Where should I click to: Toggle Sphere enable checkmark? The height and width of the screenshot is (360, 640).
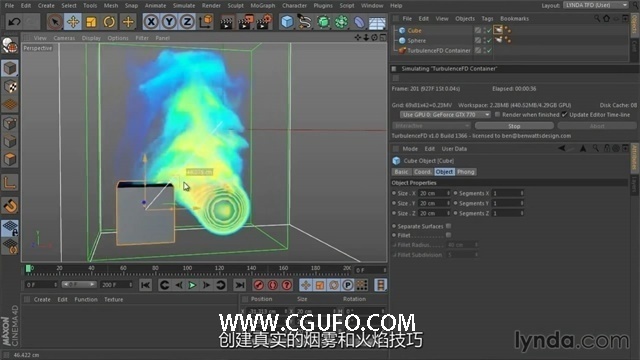pos(489,40)
